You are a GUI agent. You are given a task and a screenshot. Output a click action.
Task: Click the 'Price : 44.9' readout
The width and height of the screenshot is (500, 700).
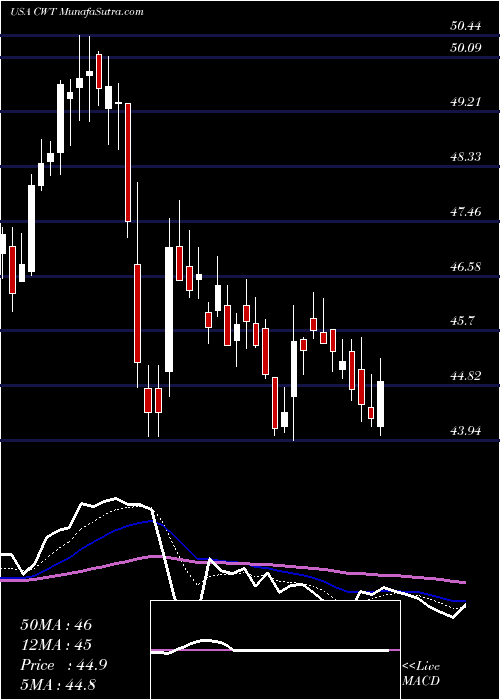pyautogui.click(x=63, y=665)
